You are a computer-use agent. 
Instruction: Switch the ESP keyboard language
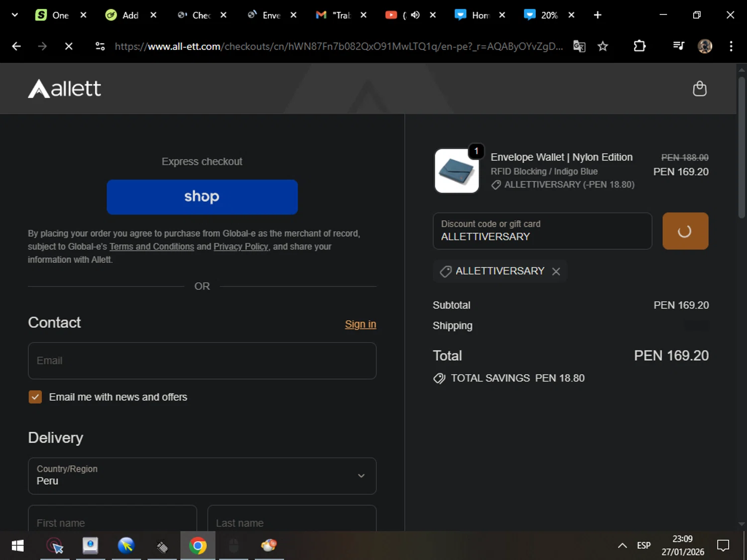tap(643, 546)
